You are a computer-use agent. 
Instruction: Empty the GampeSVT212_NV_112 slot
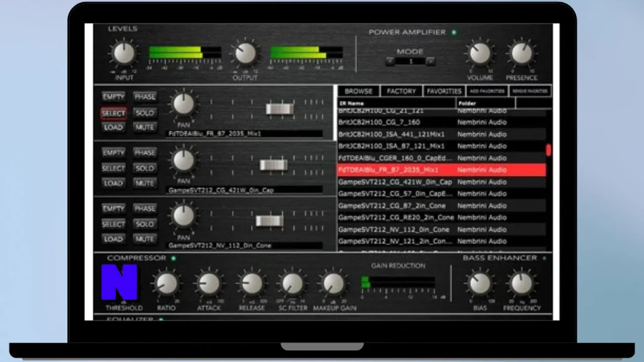(113, 209)
